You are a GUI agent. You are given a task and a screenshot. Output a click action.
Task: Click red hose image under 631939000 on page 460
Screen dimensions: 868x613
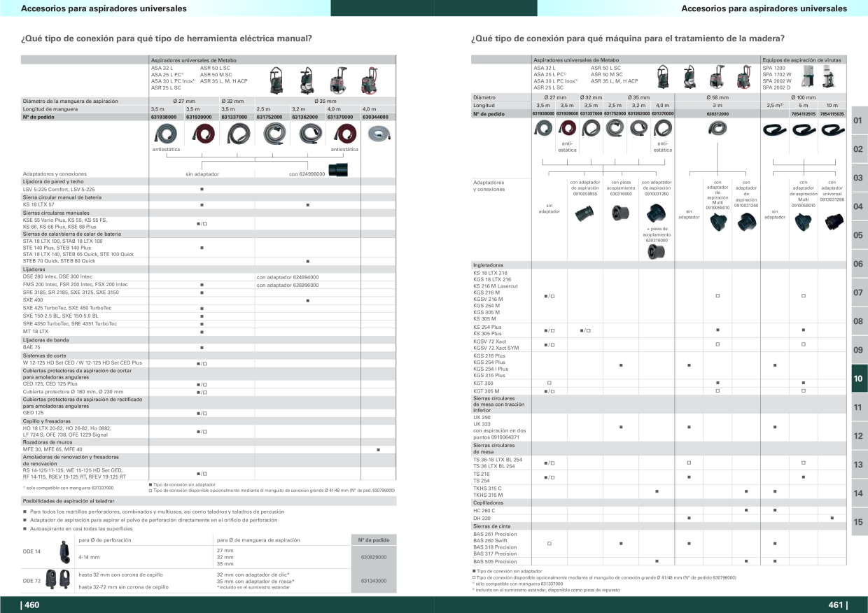tap(202, 134)
